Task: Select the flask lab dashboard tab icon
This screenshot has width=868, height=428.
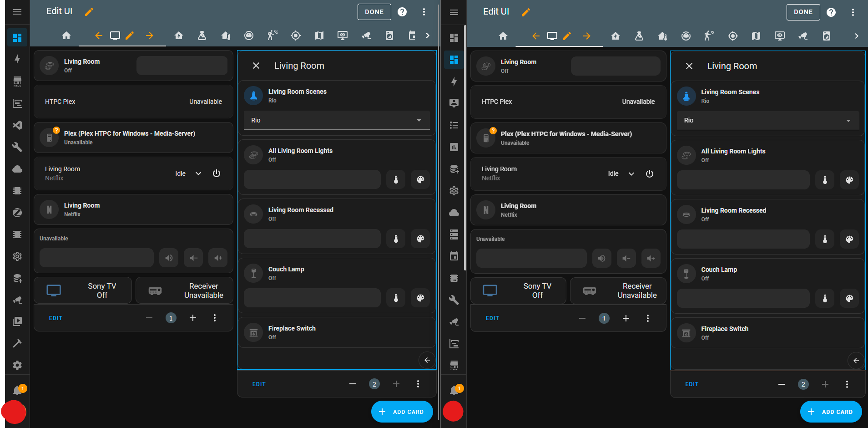Action: [x=202, y=35]
